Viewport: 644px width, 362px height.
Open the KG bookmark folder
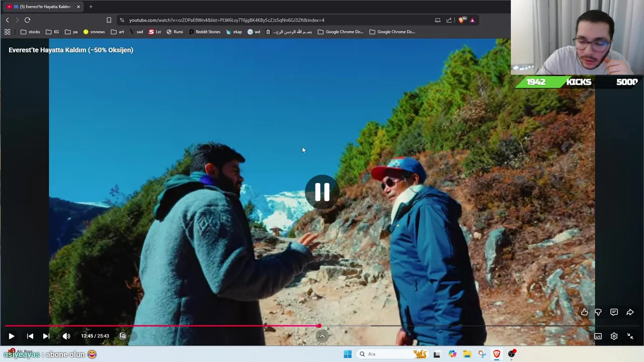point(52,32)
